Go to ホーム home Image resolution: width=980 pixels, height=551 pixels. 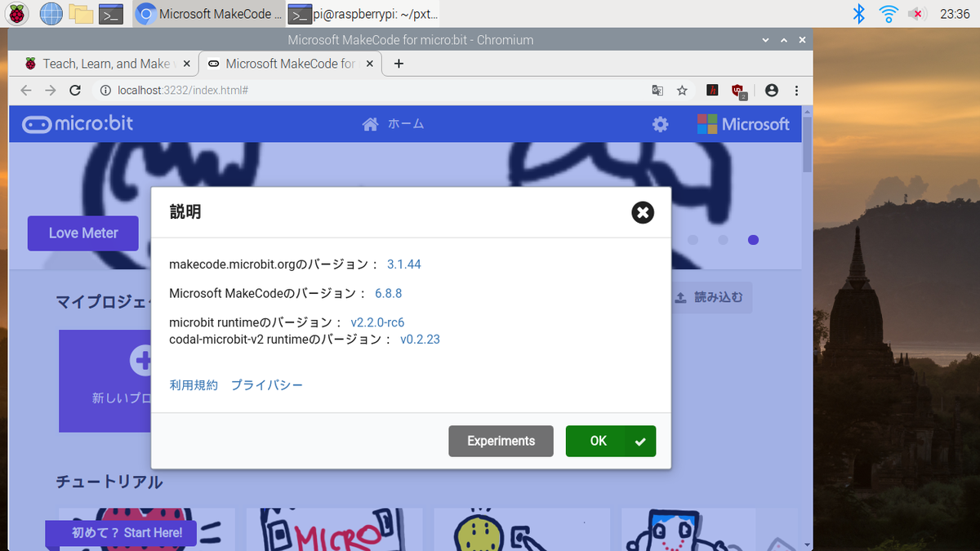click(394, 124)
